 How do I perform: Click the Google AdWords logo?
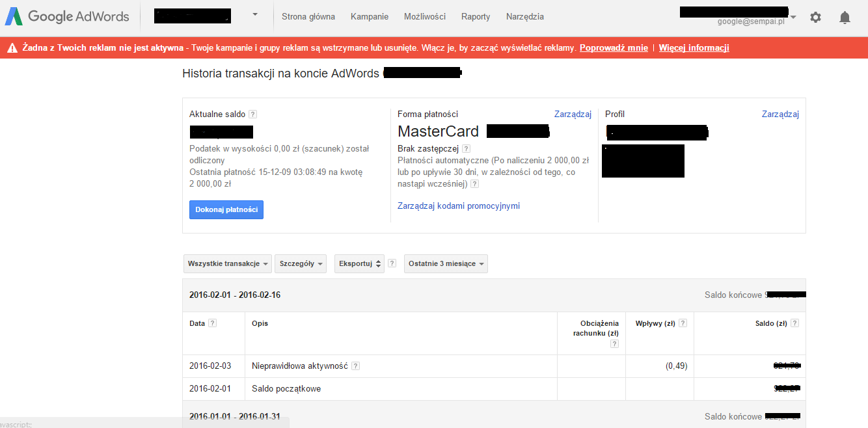[68, 17]
